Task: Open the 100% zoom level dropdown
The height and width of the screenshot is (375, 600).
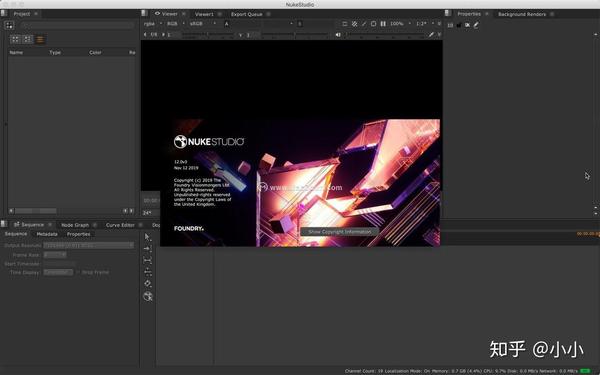Action: pyautogui.click(x=400, y=24)
